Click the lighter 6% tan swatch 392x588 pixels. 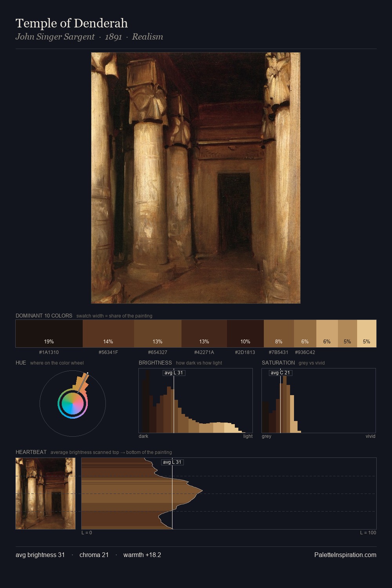(x=327, y=334)
